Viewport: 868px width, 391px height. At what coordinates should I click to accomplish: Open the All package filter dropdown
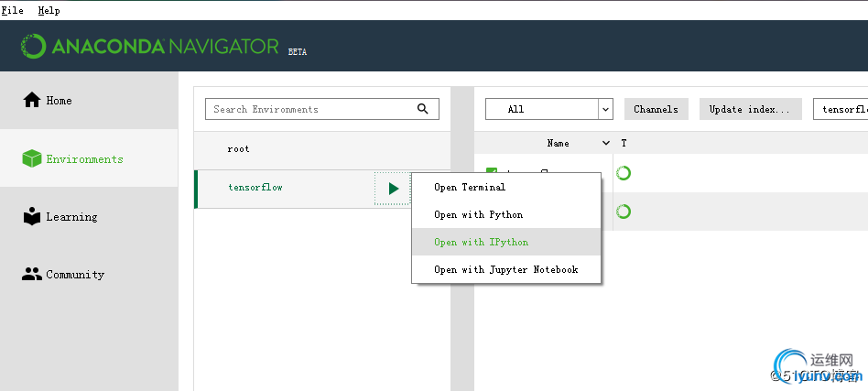[x=549, y=109]
